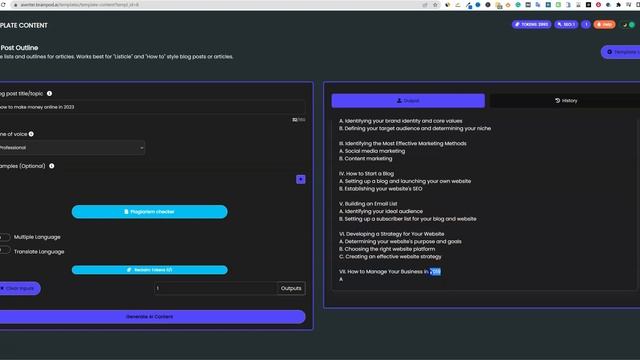This screenshot has height=360, width=640.
Task: Open the Template button at top right
Action: click(x=621, y=52)
